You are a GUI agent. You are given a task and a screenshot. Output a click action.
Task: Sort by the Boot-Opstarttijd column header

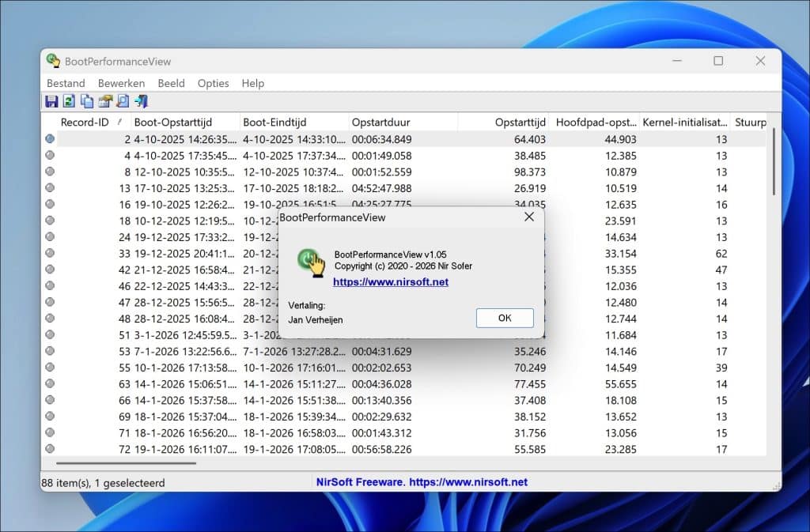(x=185, y=123)
